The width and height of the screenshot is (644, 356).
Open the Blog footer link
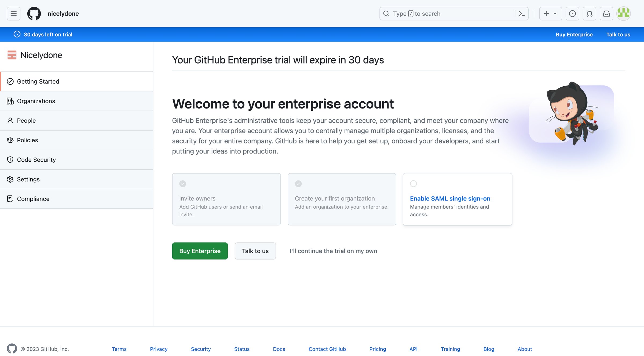(x=489, y=349)
